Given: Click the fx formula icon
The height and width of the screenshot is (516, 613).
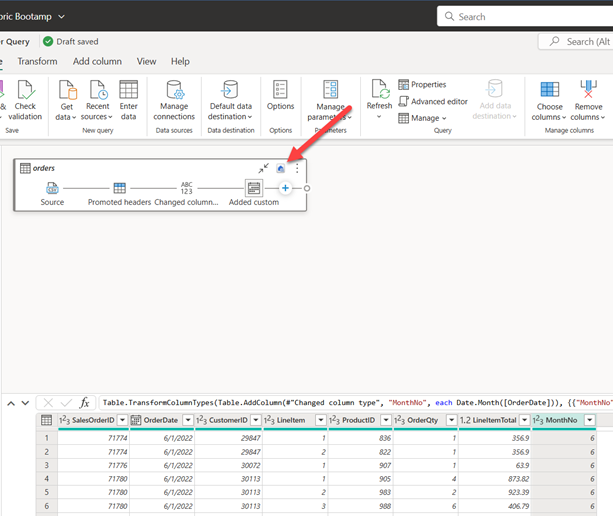Looking at the screenshot, I should [84, 403].
